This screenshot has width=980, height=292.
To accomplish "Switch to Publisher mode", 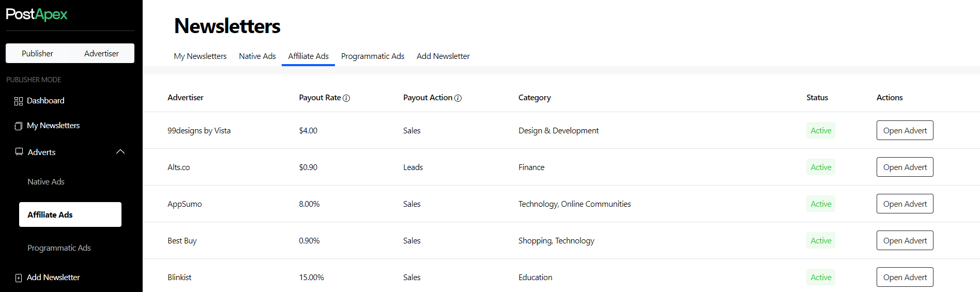I will tap(37, 53).
